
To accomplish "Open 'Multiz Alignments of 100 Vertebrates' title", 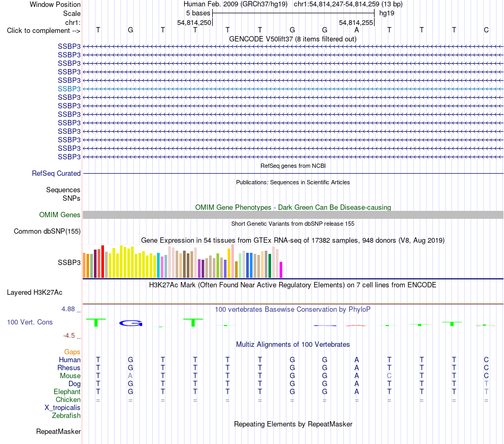I will point(293,345).
